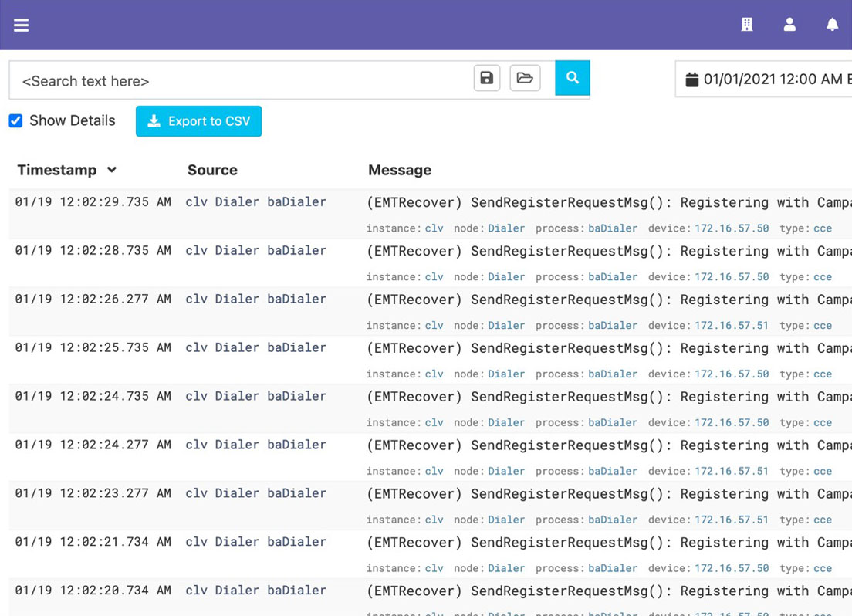Click the Timestamp sort chevron
The height and width of the screenshot is (616, 852).
(x=113, y=170)
